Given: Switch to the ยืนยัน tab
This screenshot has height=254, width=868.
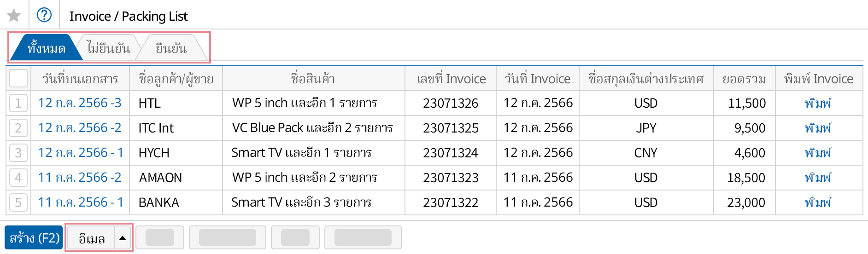Looking at the screenshot, I should coord(171,48).
